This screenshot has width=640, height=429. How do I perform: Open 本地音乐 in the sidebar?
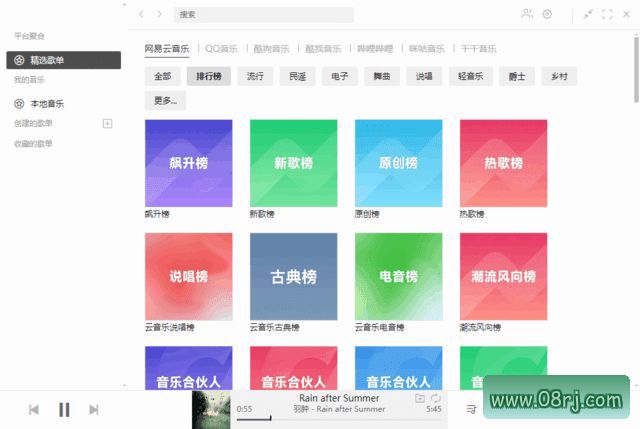click(x=45, y=103)
